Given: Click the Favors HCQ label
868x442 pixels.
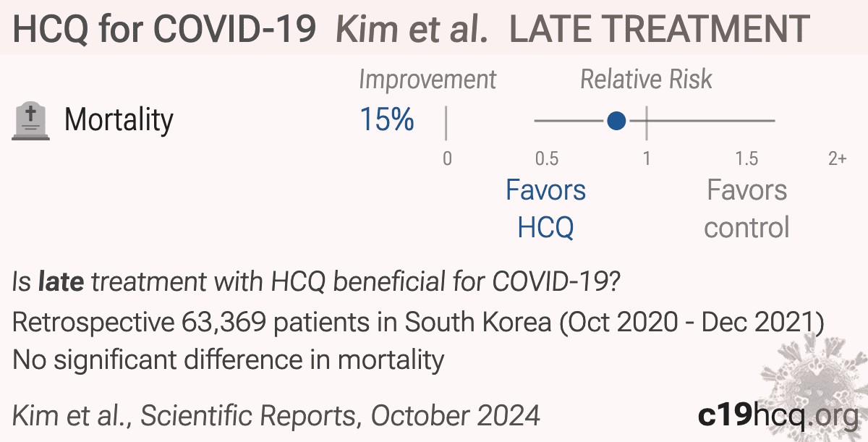Looking at the screenshot, I should 545,209.
